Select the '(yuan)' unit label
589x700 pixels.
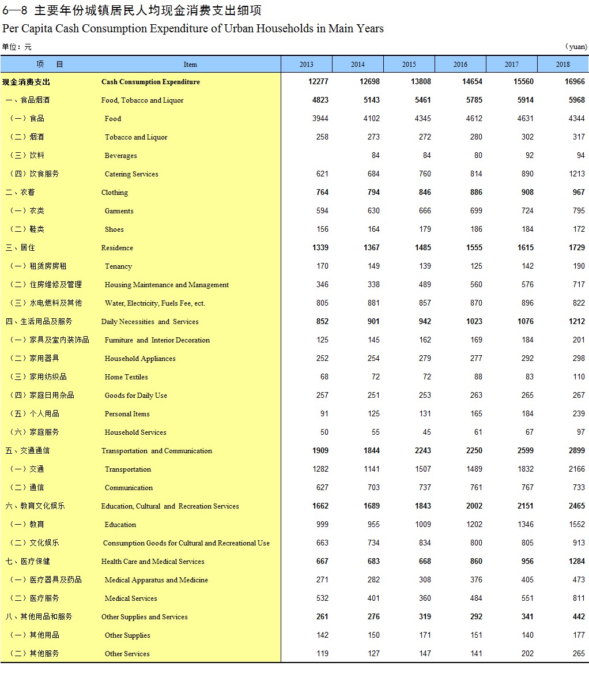coord(576,47)
